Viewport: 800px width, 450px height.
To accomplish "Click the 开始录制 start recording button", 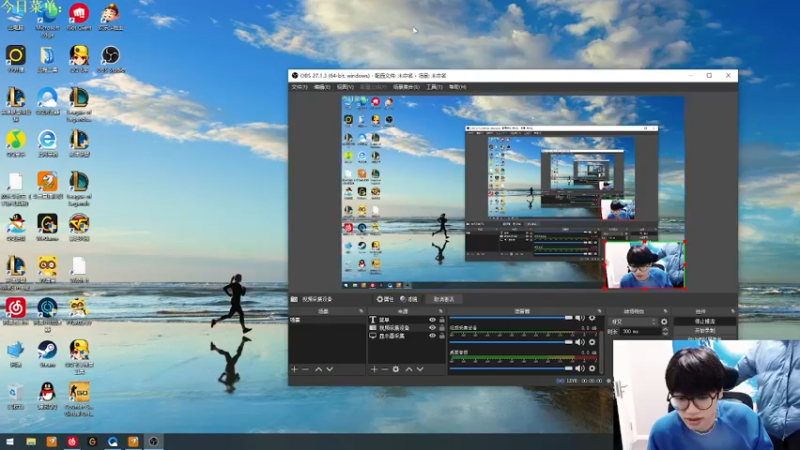I will click(x=705, y=331).
